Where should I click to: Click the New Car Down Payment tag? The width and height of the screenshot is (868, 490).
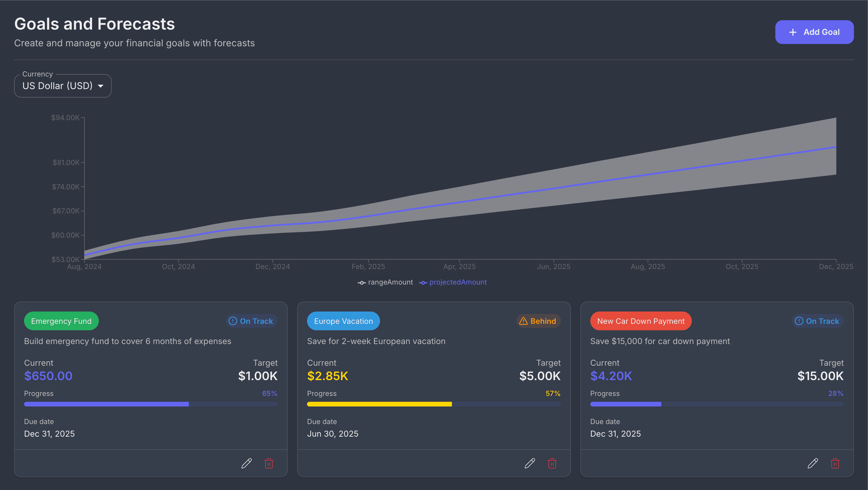[640, 321]
